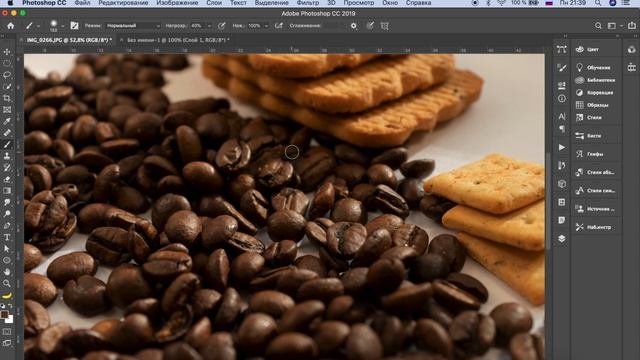Open the Просмотр menu
Screen dimensions: 640x360
tap(359, 3)
